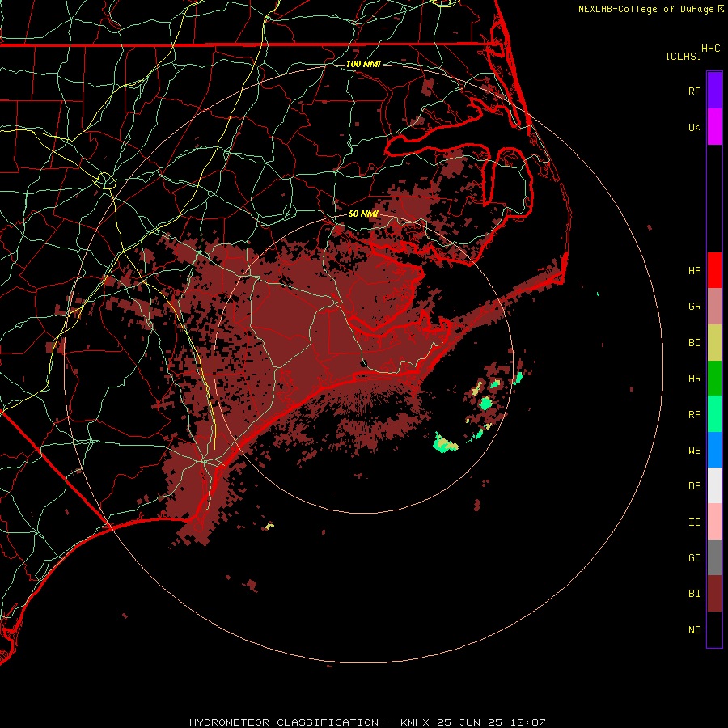728x728 pixels.
Task: Click the 'IC' legend label
Action: (x=694, y=523)
